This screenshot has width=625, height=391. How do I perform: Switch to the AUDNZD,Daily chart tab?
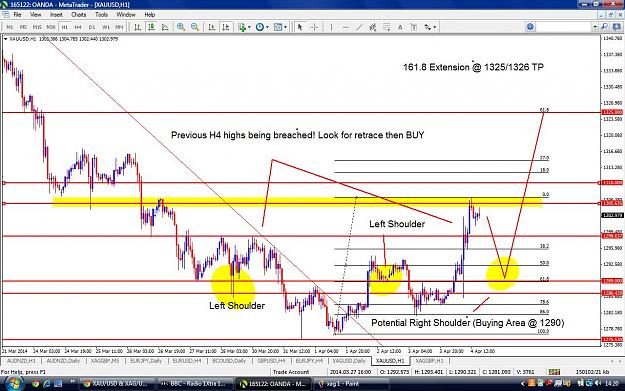[x=63, y=361]
